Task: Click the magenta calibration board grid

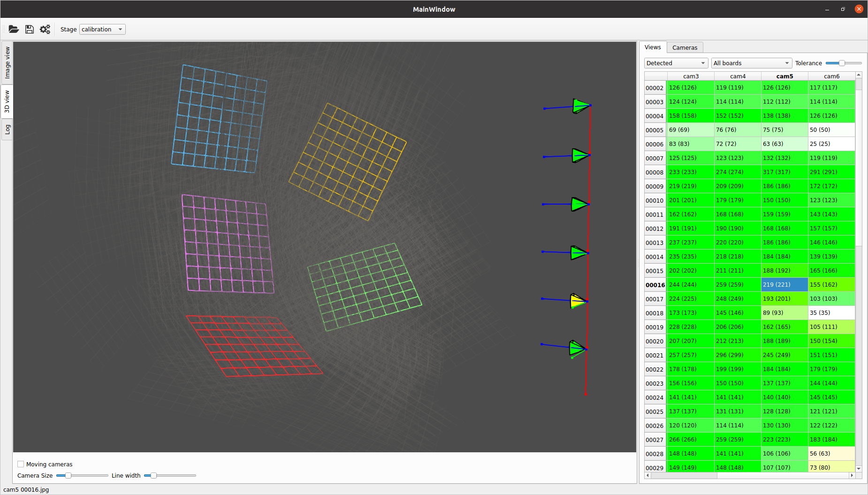Action: (x=228, y=244)
